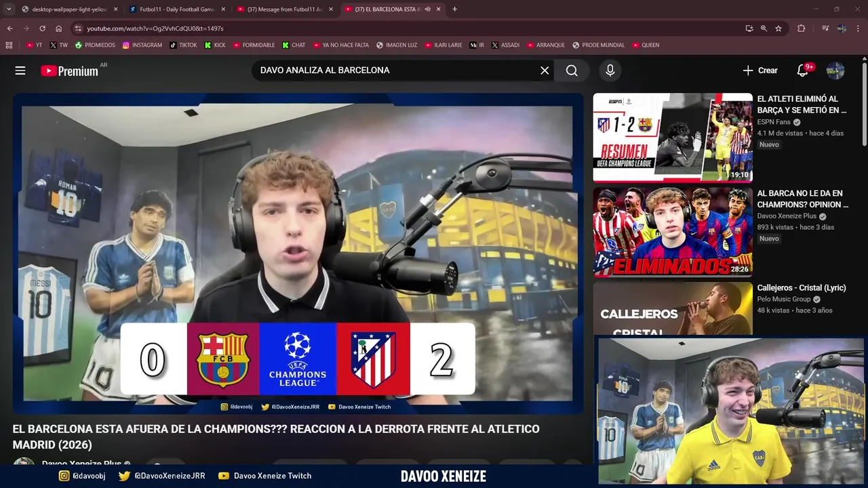Bookmark this page with the star
This screenshot has height=488, width=868.
pos(778,28)
